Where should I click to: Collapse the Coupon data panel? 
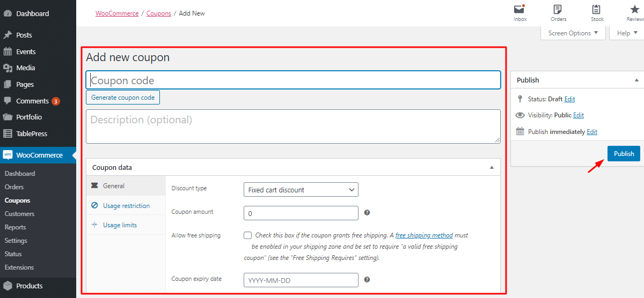pos(492,167)
